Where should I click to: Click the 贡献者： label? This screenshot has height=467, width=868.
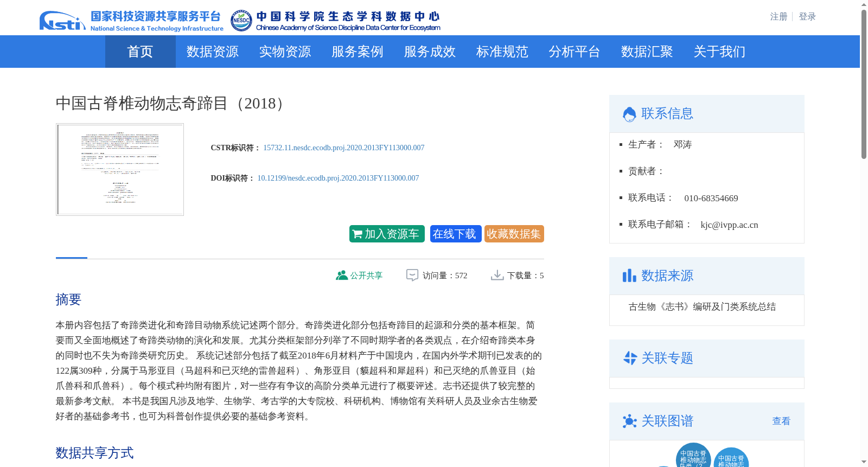coord(647,171)
